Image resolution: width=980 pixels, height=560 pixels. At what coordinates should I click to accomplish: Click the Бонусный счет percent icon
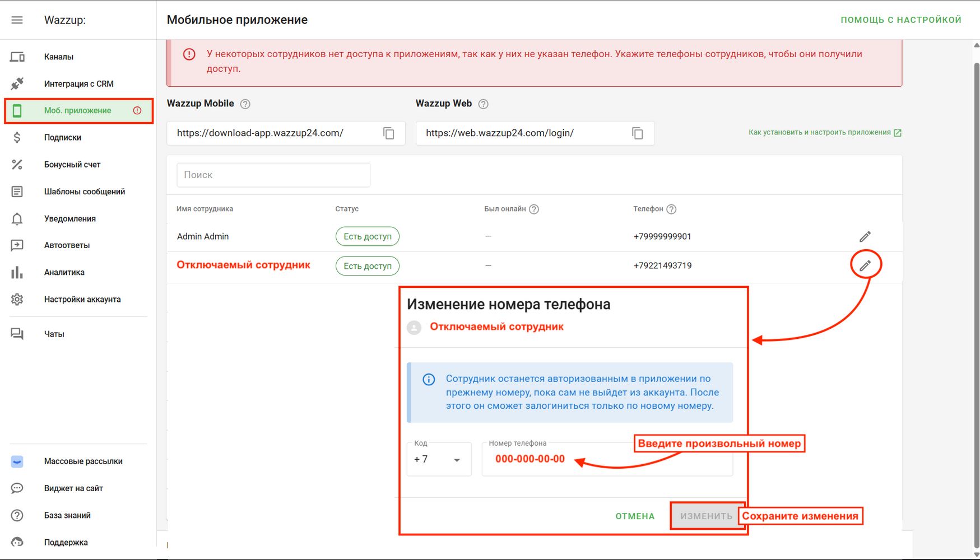pyautogui.click(x=17, y=164)
